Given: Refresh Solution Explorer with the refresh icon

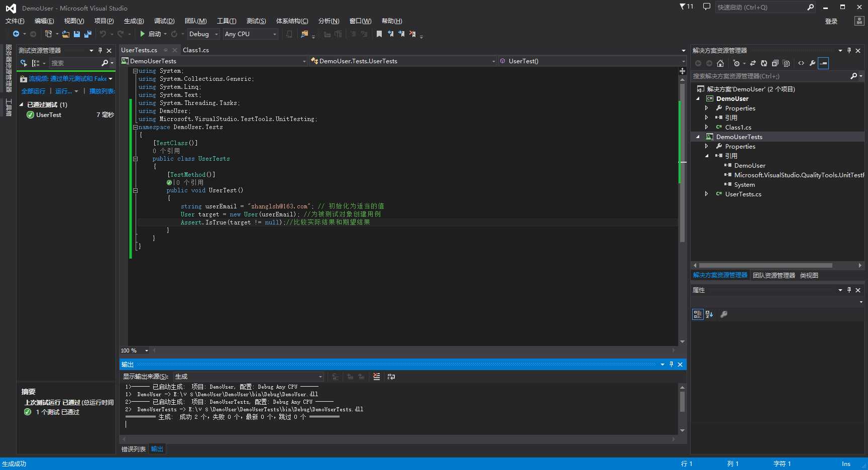Looking at the screenshot, I should click(x=764, y=63).
